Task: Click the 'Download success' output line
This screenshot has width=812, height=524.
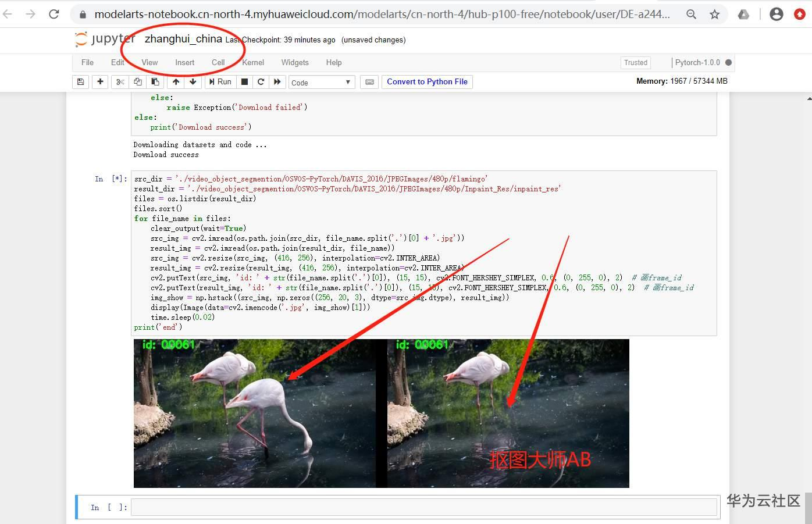Action: tap(166, 155)
